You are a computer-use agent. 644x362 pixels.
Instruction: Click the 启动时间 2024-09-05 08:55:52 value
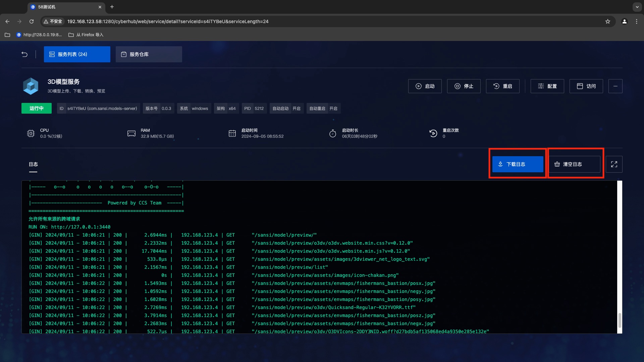(x=262, y=136)
